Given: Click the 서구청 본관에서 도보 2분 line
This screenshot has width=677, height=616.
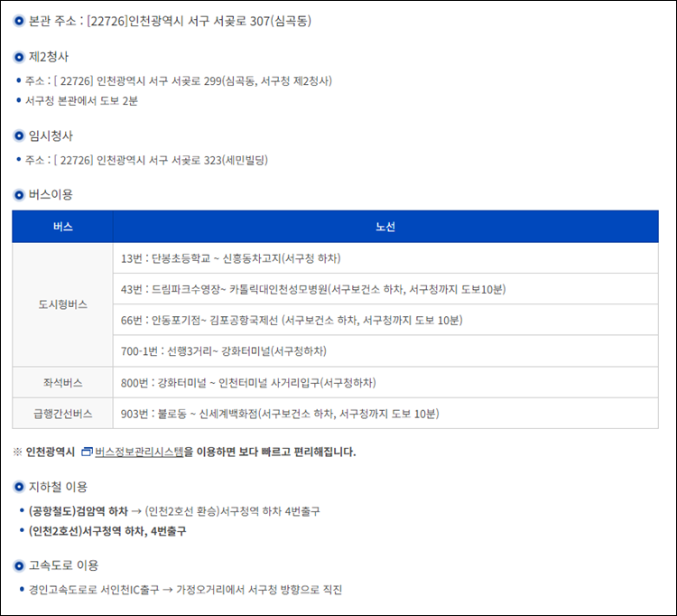Looking at the screenshot, I should click(81, 100).
